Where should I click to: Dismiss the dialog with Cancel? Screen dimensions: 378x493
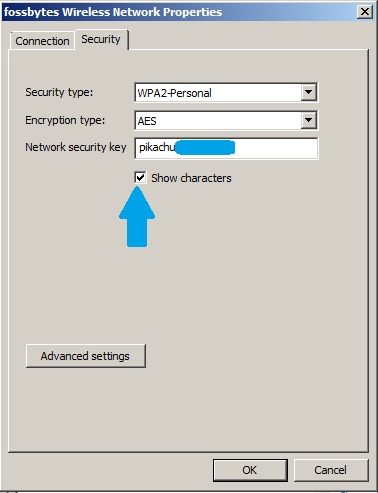point(331,470)
